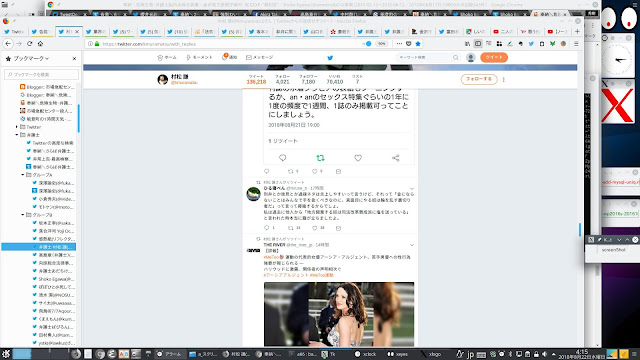640x360 pixels.
Task: Save page to Pocket from URL bar
Action: click(408, 44)
